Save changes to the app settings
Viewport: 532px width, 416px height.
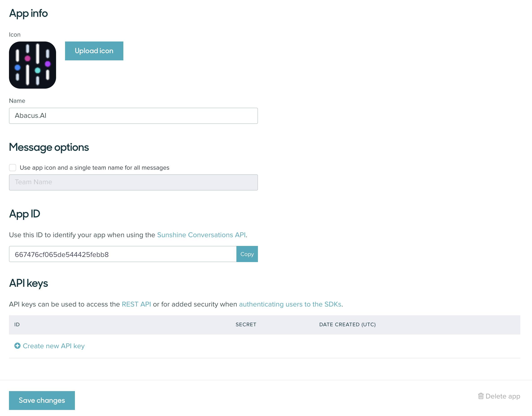(x=42, y=400)
